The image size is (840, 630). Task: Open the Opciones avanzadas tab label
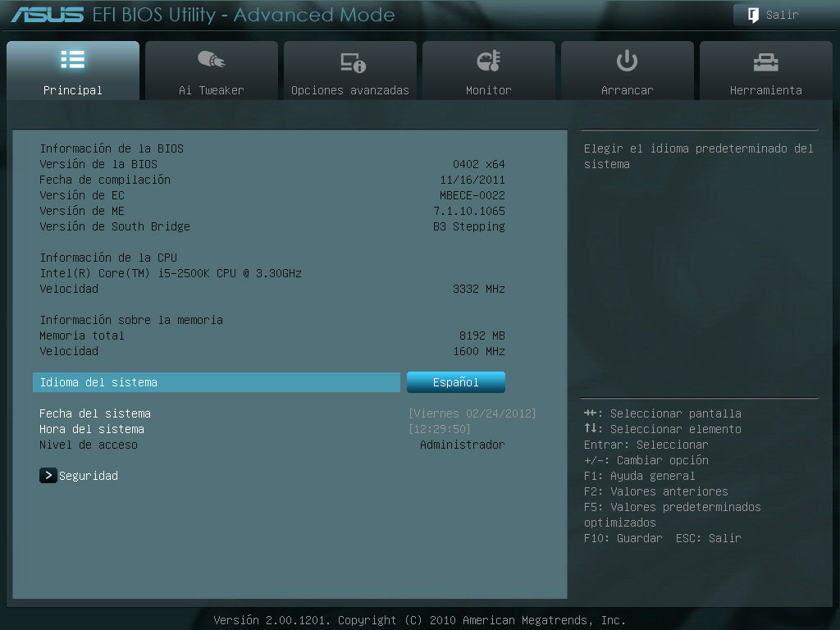point(349,90)
